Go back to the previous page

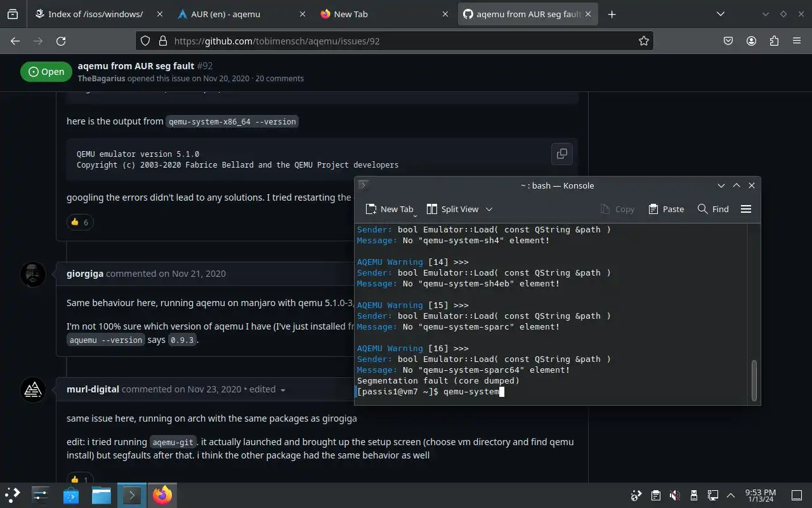point(15,41)
